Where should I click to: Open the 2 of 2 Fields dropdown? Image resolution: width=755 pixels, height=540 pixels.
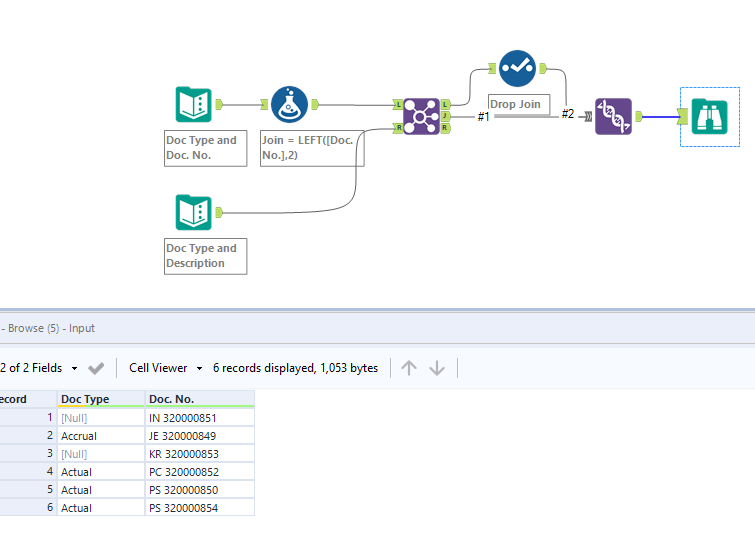tap(39, 368)
